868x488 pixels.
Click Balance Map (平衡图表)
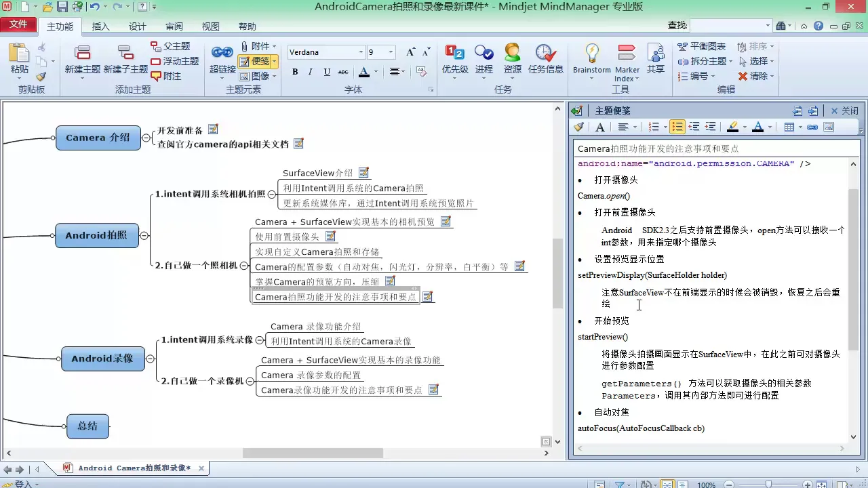[702, 46]
